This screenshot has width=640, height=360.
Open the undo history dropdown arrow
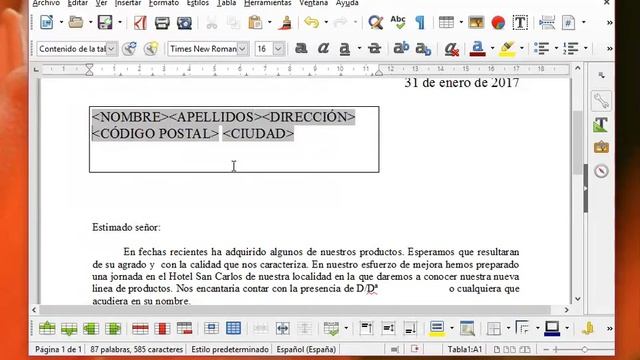pos(326,22)
